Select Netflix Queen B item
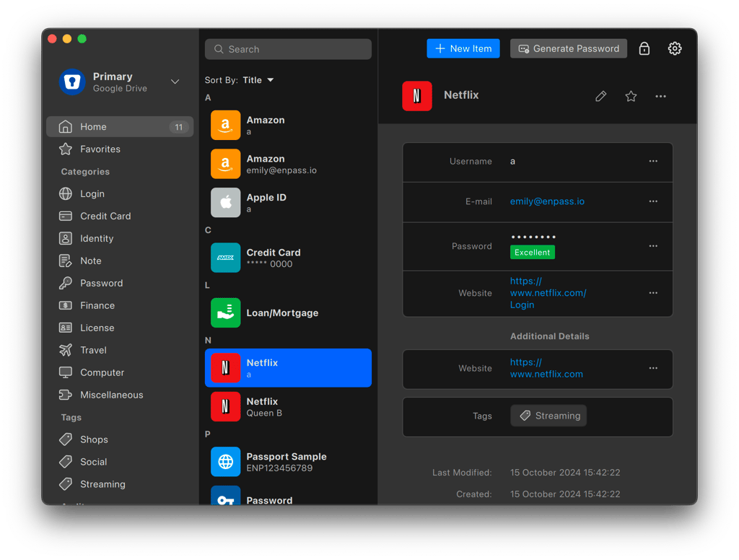Image resolution: width=739 pixels, height=560 pixels. 288,407
